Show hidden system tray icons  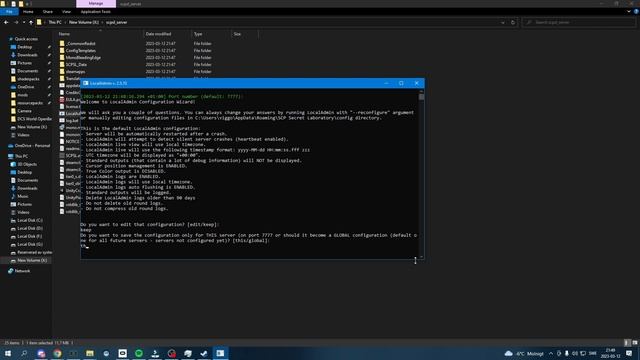pyautogui.click(x=551, y=353)
